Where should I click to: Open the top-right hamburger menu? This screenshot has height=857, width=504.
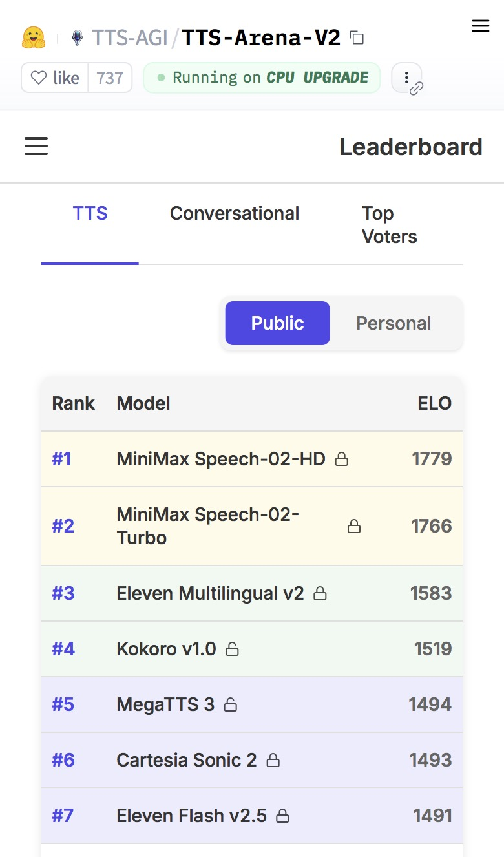(481, 26)
